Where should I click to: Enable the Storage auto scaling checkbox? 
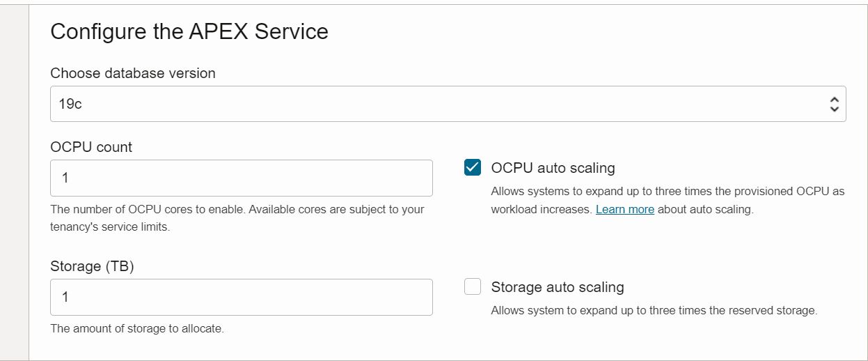tap(473, 287)
